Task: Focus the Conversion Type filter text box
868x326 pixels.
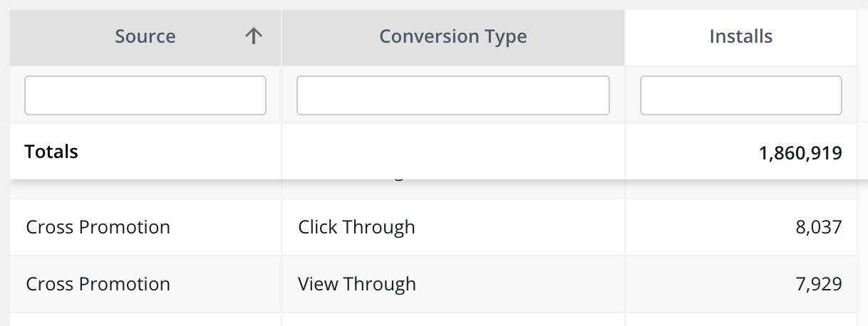Action: 453,95
